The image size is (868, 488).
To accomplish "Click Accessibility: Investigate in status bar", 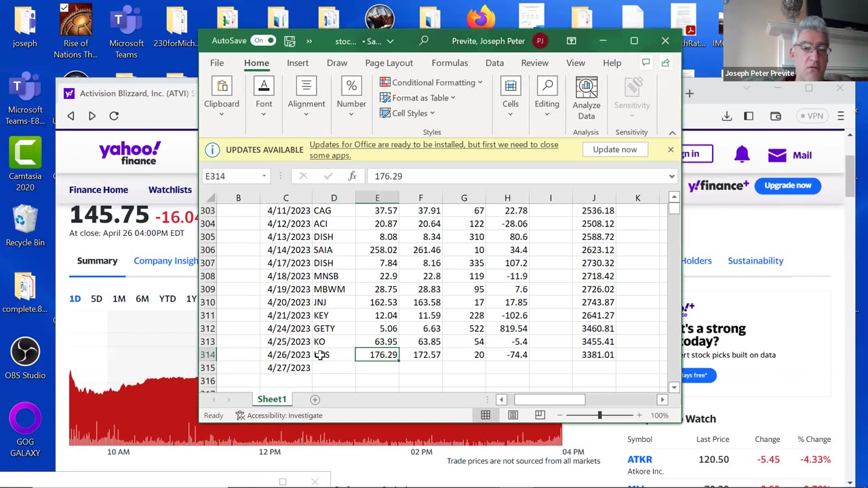I will pos(279,415).
